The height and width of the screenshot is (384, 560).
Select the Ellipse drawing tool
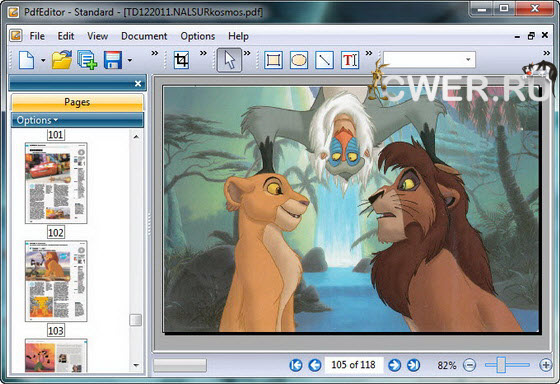(x=299, y=60)
